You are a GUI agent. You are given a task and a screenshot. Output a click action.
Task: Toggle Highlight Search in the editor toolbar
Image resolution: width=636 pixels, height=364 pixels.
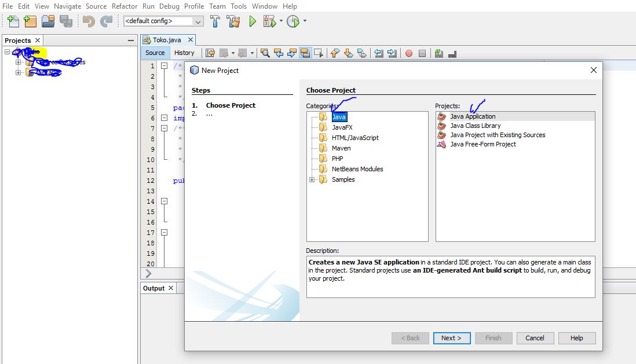coord(305,53)
